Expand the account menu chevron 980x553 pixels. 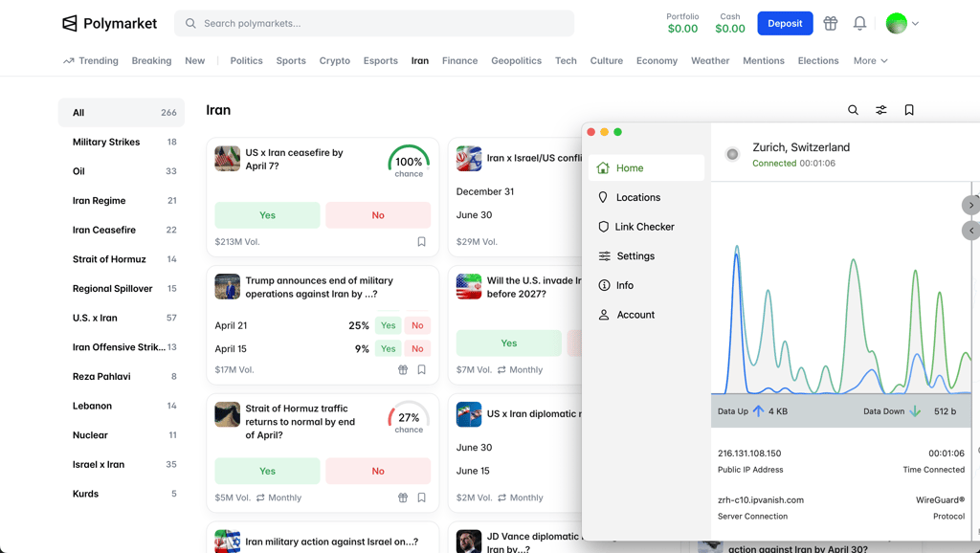pos(915,24)
